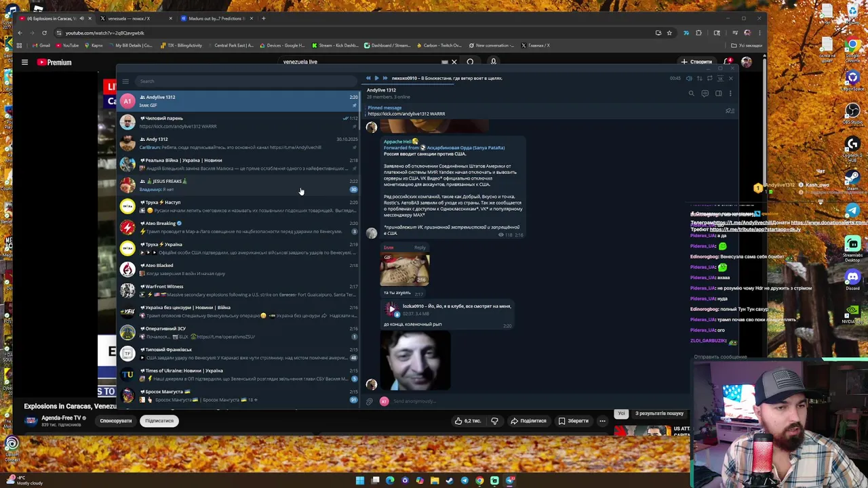Attach a file with the paperclip icon
The height and width of the screenshot is (488, 868).
tap(370, 401)
